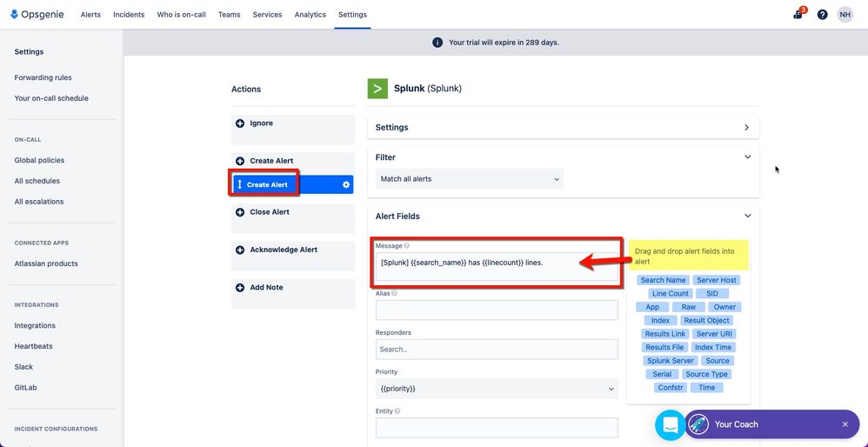Viewport: 868px width, 447px height.
Task: Open Your on-call schedule link
Action: click(x=51, y=98)
